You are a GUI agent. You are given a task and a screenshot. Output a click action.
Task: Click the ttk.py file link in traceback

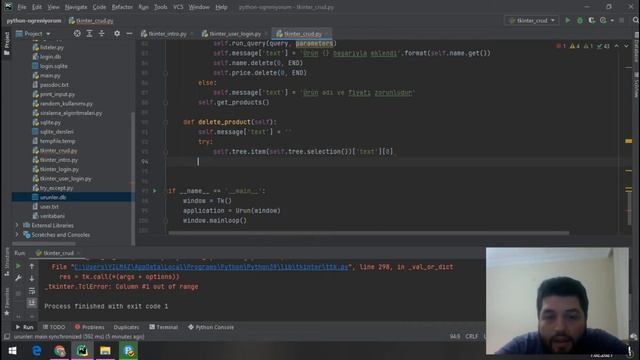211,267
